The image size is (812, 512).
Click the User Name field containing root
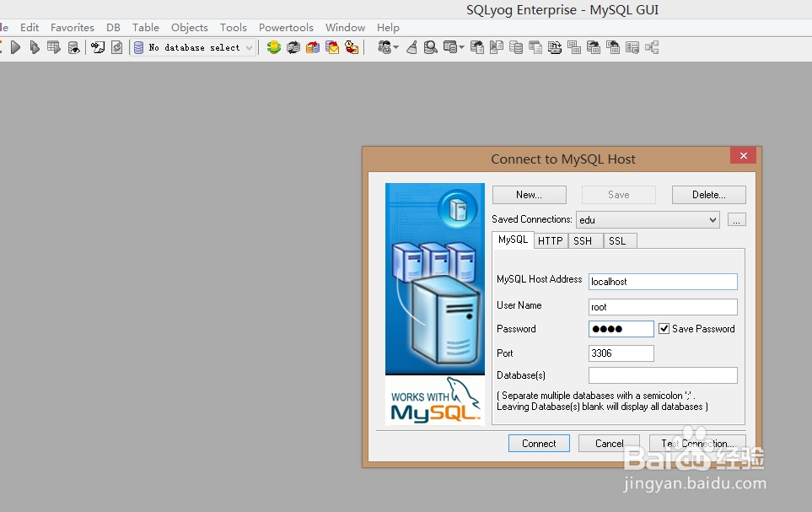663,307
